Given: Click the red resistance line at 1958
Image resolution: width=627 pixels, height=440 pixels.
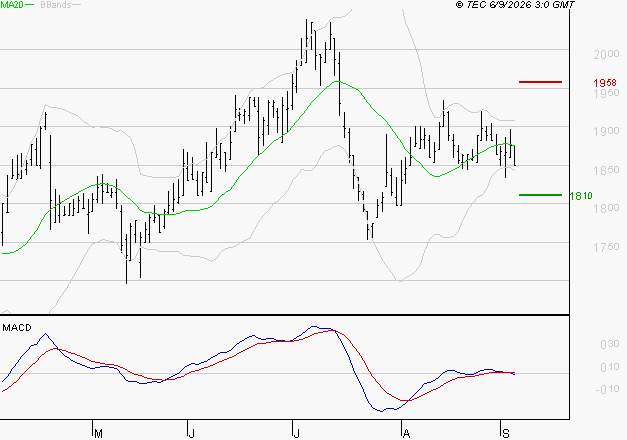Looking at the screenshot, I should click(x=540, y=82).
